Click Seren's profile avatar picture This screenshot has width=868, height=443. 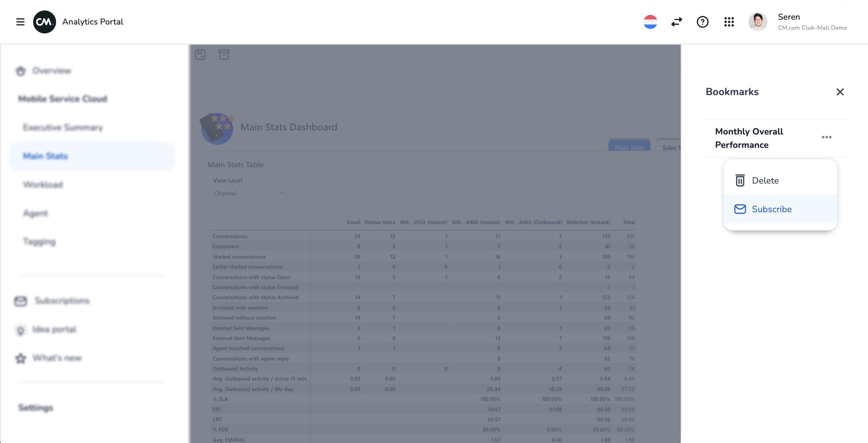[758, 22]
